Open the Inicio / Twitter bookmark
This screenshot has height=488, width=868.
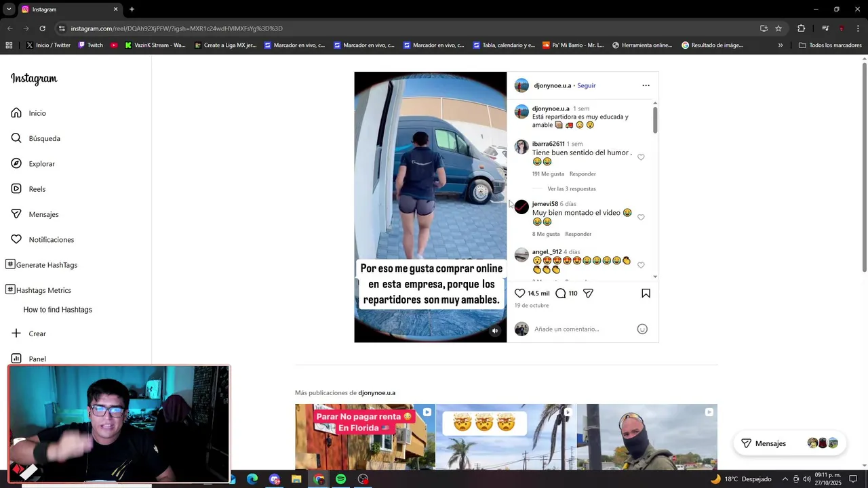(48, 45)
